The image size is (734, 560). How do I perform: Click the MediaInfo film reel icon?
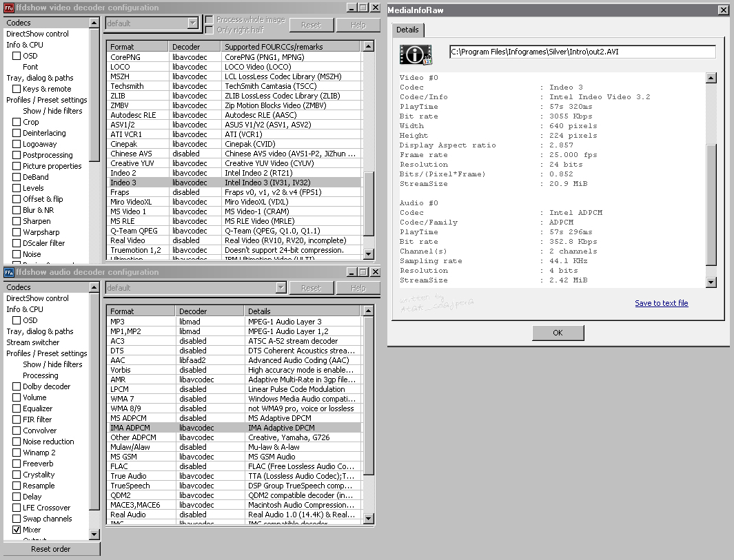[416, 54]
